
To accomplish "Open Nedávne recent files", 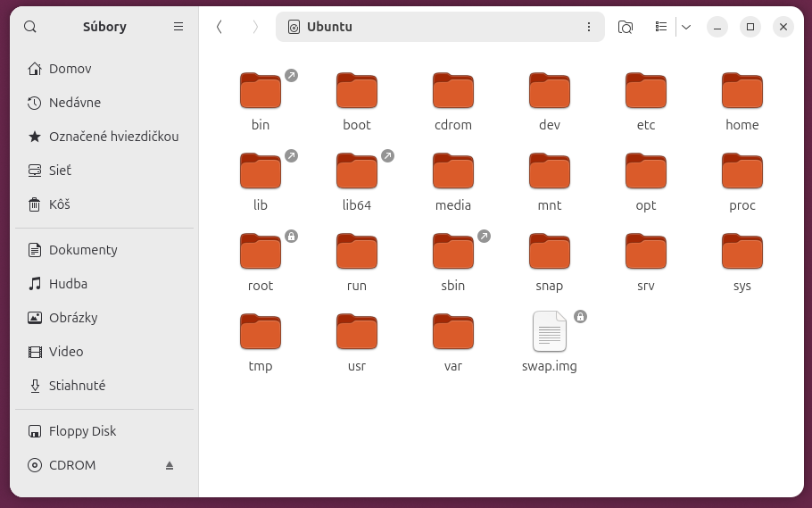I will pos(104,103).
